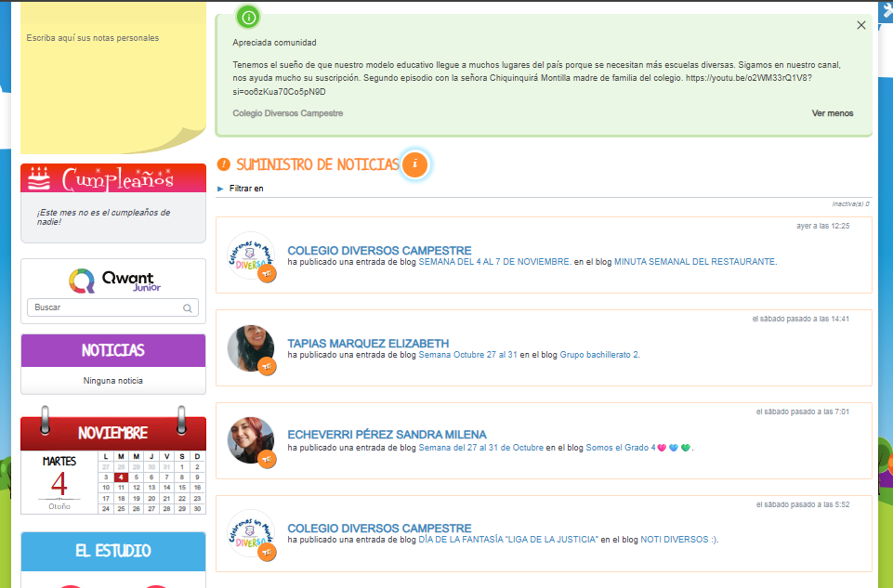Click the search magnifier in Qwant Junior box
The height and width of the screenshot is (588, 893).
[188, 307]
